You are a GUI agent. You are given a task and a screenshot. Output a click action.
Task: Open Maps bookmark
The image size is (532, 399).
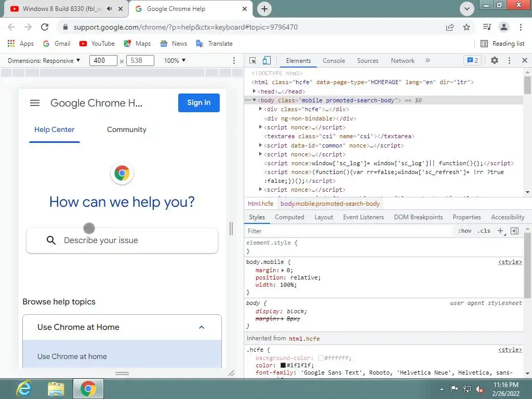click(x=137, y=44)
